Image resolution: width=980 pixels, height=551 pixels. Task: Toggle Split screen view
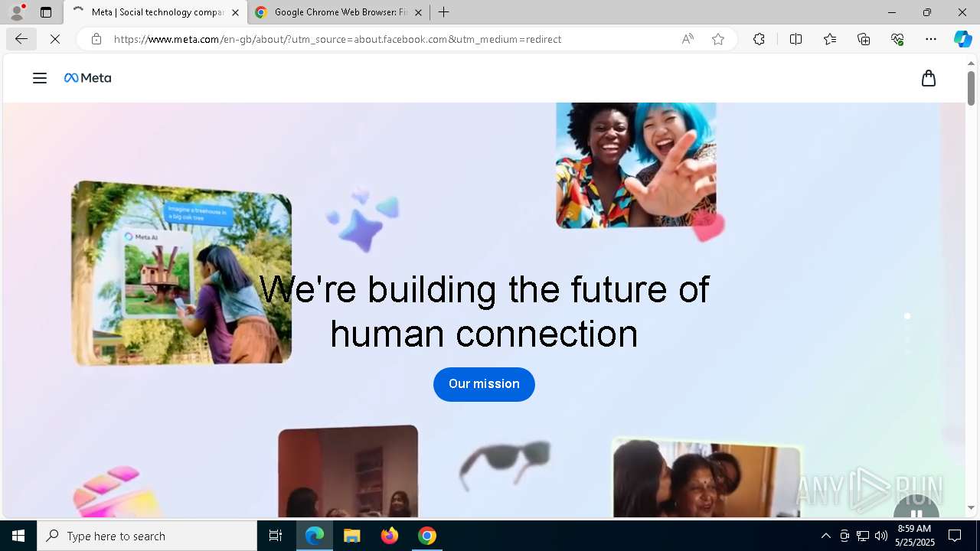(795, 39)
